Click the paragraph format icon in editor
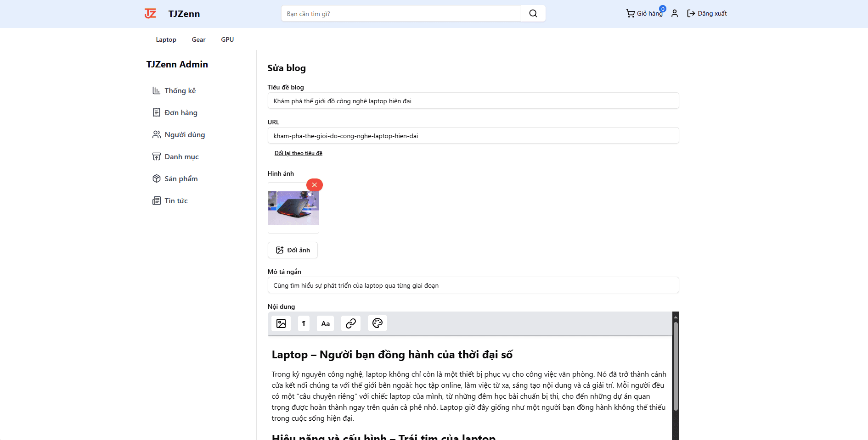The height and width of the screenshot is (440, 868). coord(304,323)
